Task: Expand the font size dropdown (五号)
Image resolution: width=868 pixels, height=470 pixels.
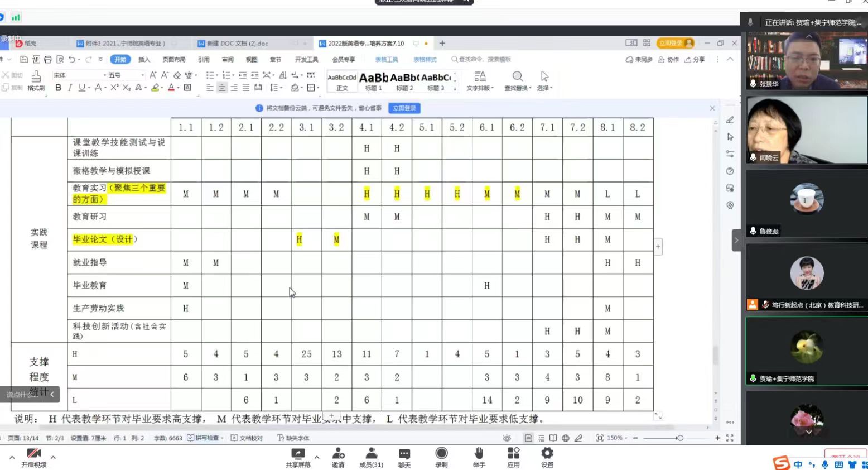Action: coord(142,75)
